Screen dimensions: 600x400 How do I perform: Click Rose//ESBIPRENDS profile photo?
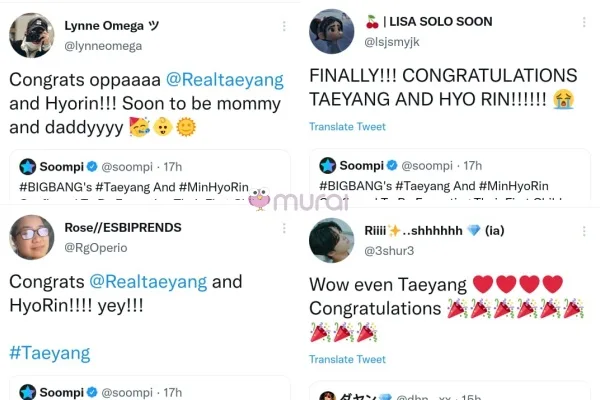31,237
